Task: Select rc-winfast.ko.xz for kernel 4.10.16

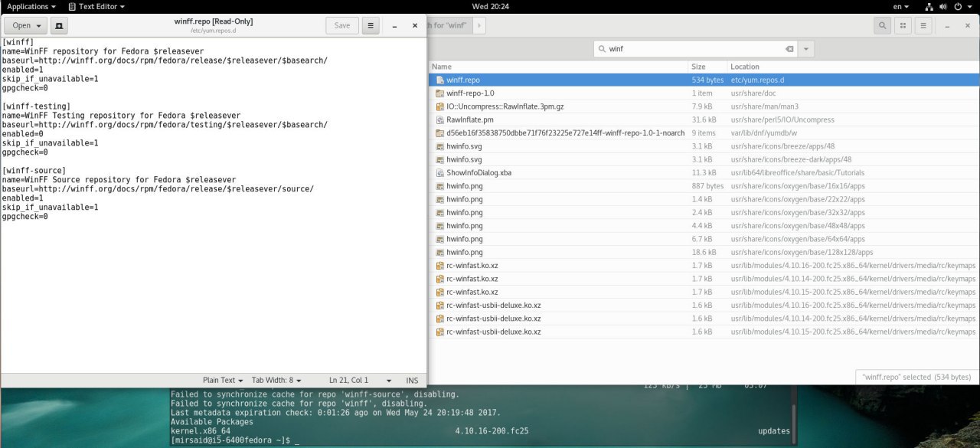Action: [704, 266]
